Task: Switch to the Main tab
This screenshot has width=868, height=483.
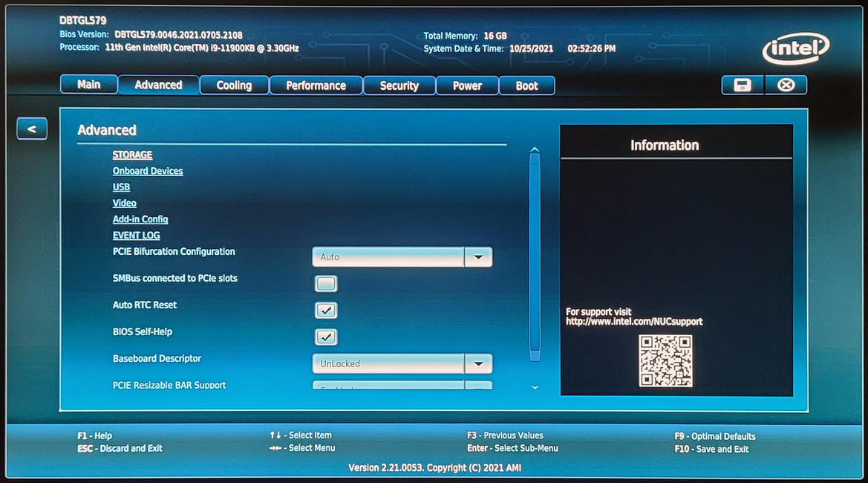Action: (x=88, y=85)
